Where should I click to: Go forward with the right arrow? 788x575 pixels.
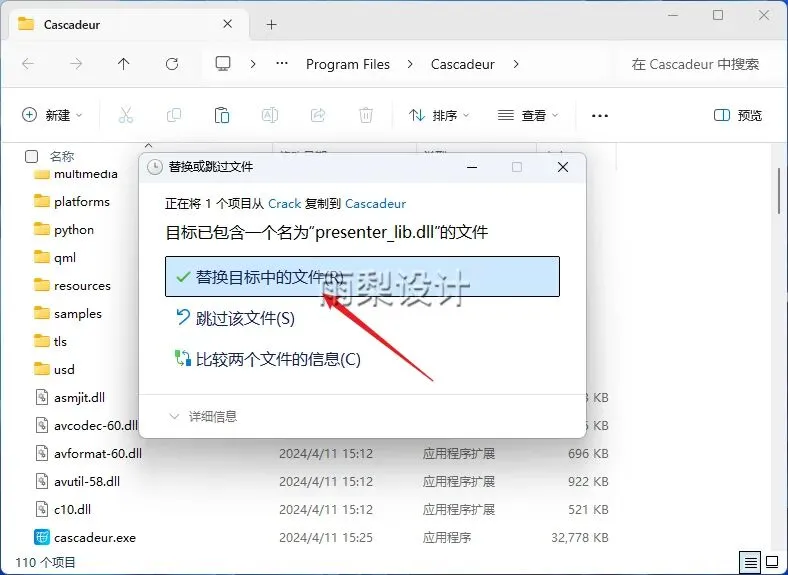coord(76,64)
